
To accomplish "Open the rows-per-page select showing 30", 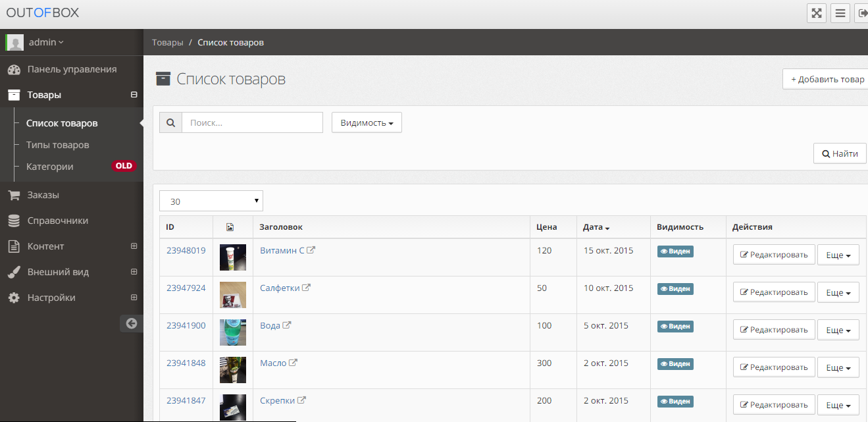I will pyautogui.click(x=211, y=201).
